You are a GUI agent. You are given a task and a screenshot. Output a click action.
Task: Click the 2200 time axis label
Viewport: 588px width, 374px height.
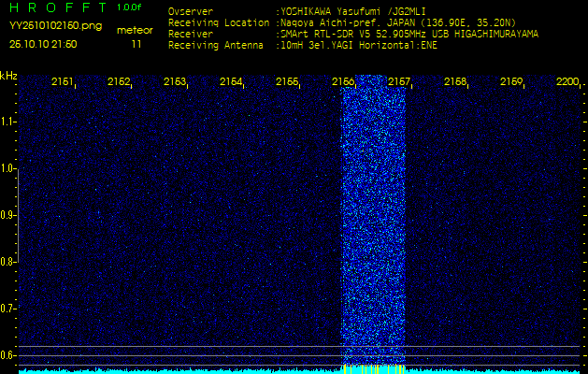[567, 81]
